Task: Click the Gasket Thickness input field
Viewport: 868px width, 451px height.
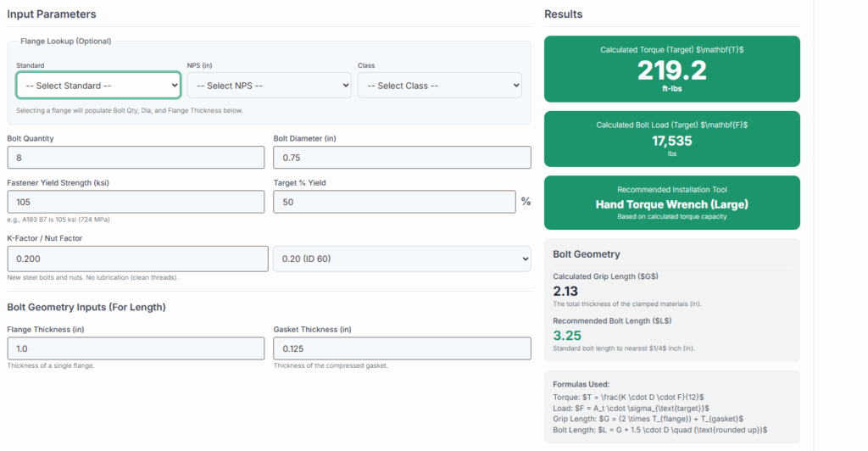Action: 402,348
